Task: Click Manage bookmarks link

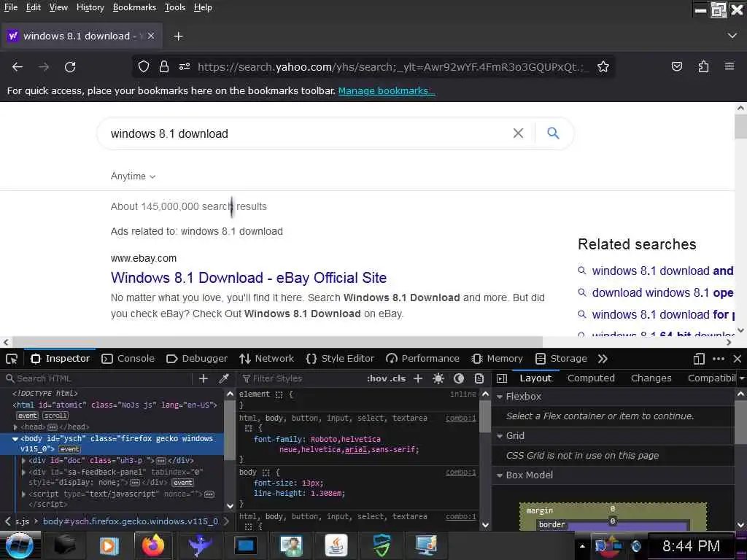Action: click(x=387, y=91)
